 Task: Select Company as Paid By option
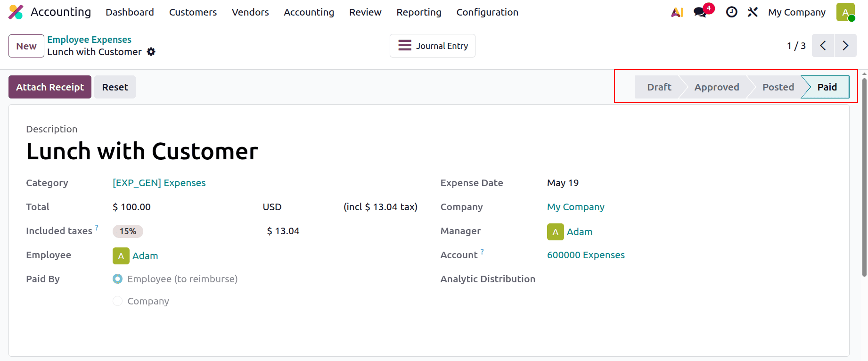[x=117, y=301]
